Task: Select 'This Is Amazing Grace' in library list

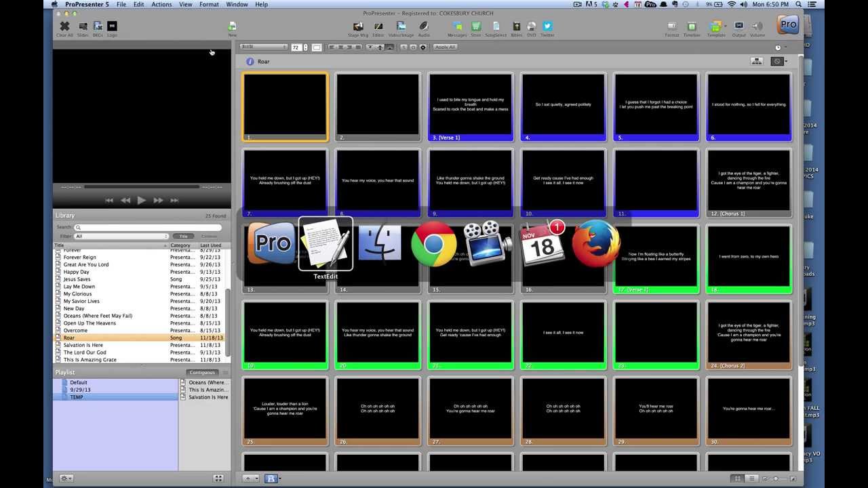Action: pyautogui.click(x=139, y=360)
